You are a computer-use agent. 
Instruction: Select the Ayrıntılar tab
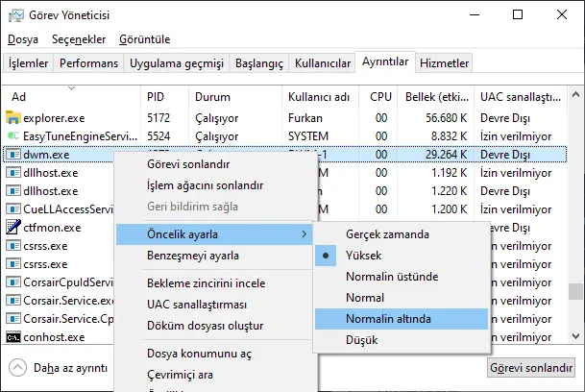385,61
